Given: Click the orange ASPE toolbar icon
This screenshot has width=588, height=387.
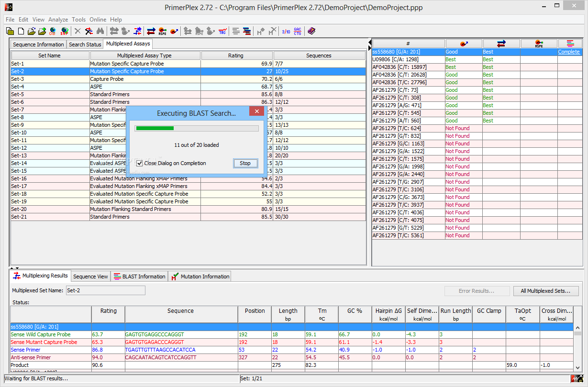Looking at the screenshot, I should pyautogui.click(x=163, y=31).
